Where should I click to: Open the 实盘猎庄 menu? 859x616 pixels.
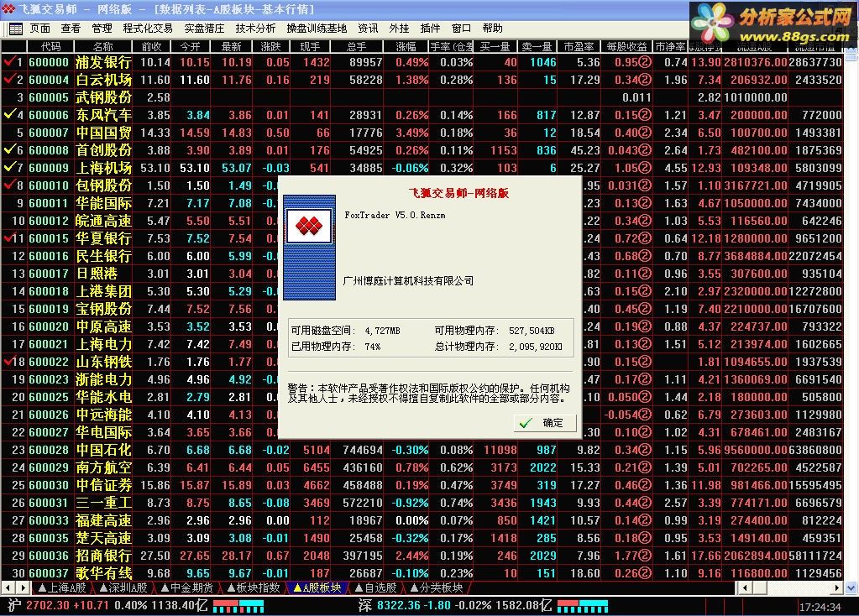click(x=204, y=29)
